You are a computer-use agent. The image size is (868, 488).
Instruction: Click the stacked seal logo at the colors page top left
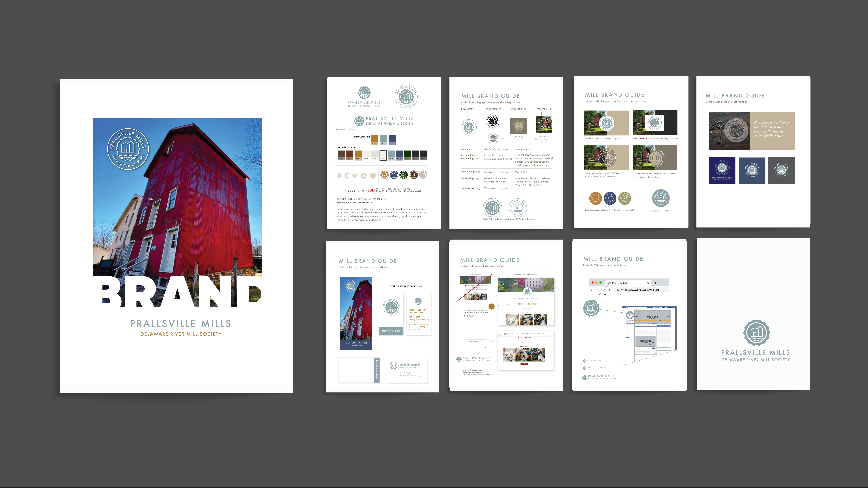coord(364,97)
